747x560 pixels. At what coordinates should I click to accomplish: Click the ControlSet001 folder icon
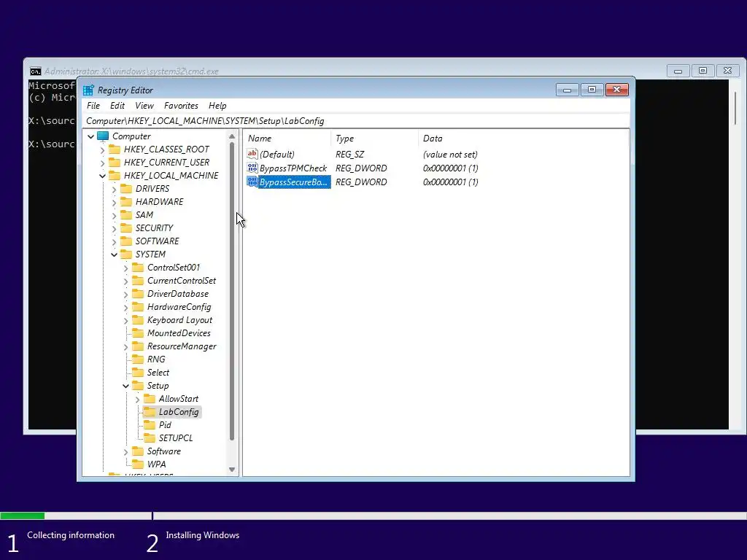pyautogui.click(x=138, y=268)
